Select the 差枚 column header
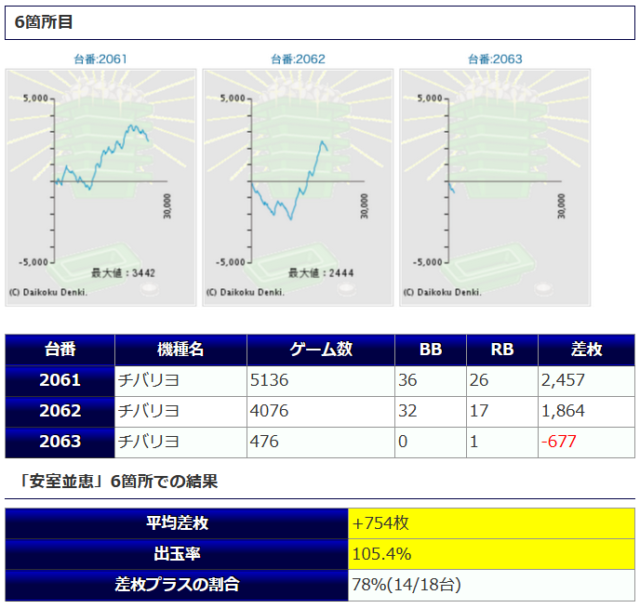The height and width of the screenshot is (608, 640). pyautogui.click(x=586, y=349)
